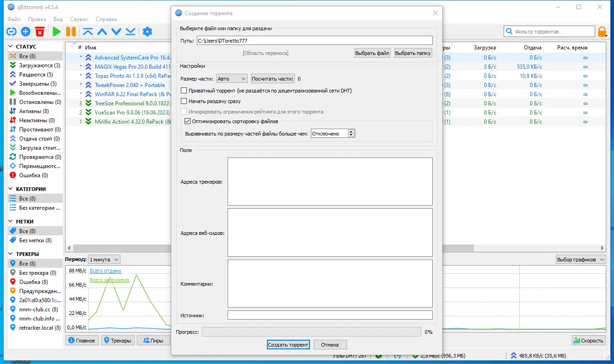
Task: Select the Активны (8) status filter
Action: [x=35, y=111]
